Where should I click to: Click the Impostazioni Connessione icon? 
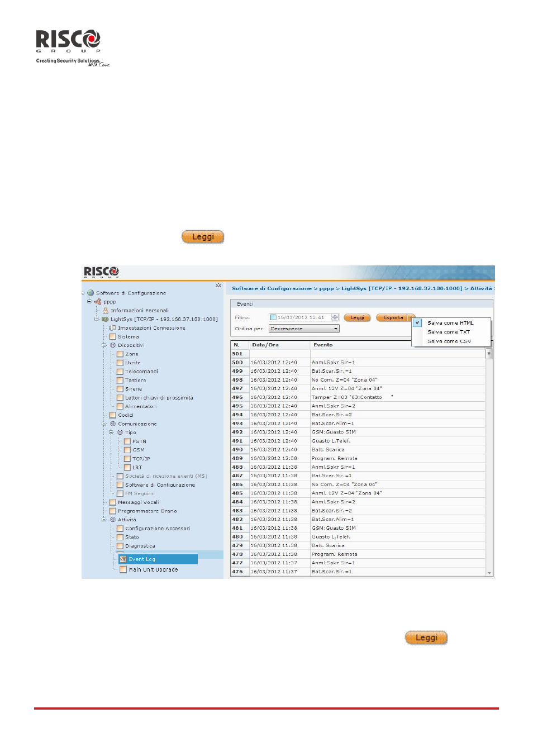[x=112, y=328]
